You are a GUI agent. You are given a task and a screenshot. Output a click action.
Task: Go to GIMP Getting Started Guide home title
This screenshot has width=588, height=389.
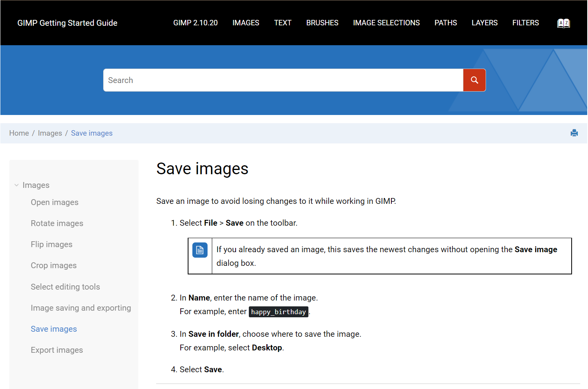pyautogui.click(x=67, y=23)
